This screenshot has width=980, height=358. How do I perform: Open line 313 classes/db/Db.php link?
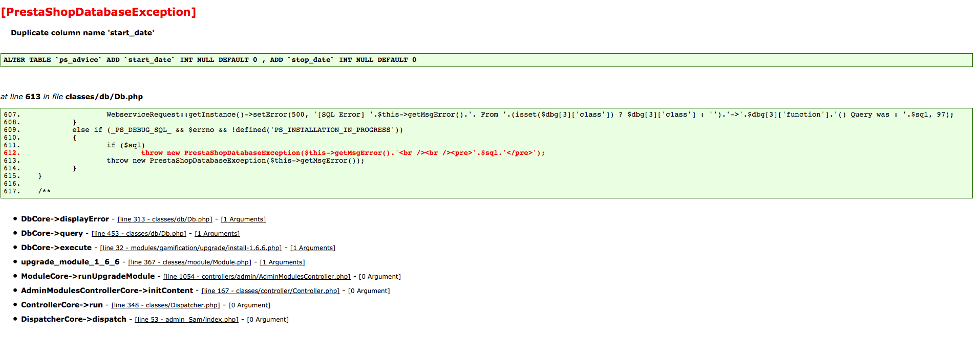pos(165,219)
